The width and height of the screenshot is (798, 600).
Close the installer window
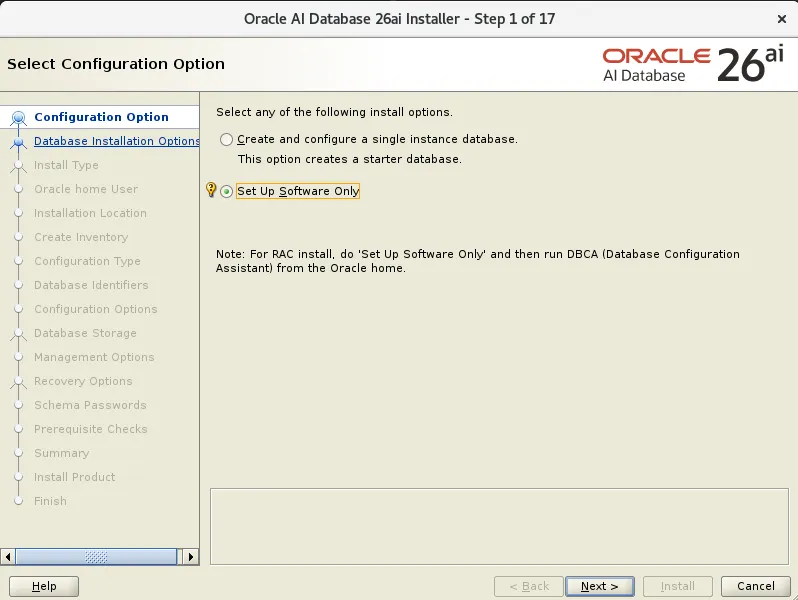tap(782, 19)
